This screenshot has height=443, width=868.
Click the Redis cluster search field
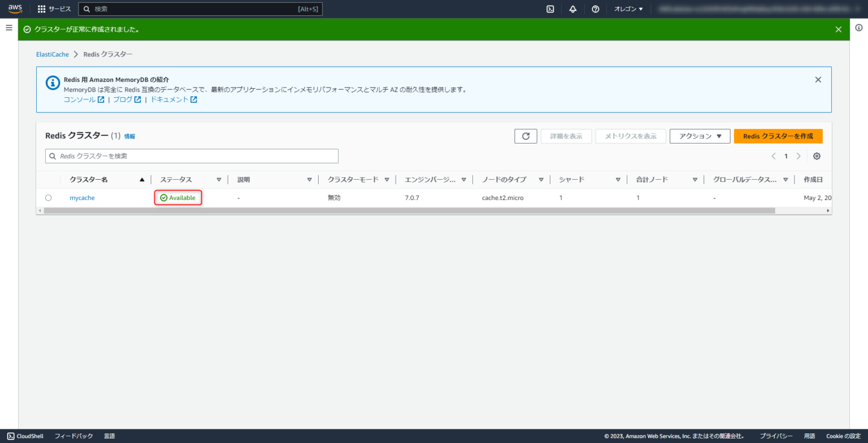192,156
